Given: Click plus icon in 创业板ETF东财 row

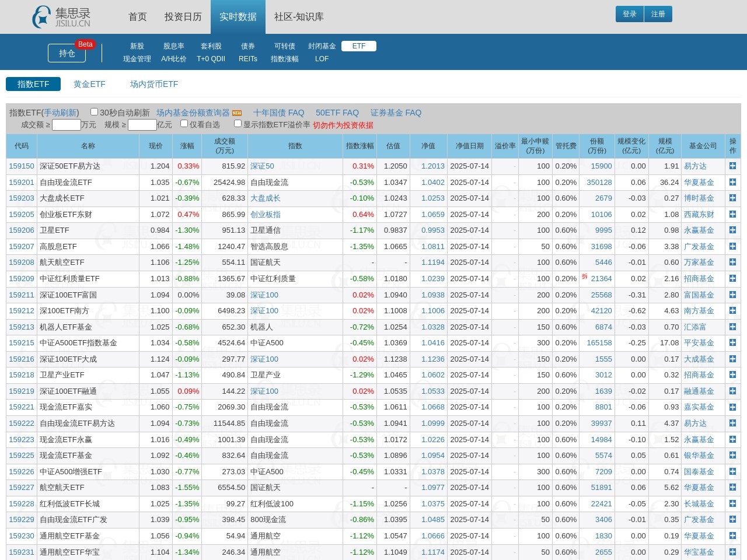Looking at the screenshot, I should (x=732, y=215).
